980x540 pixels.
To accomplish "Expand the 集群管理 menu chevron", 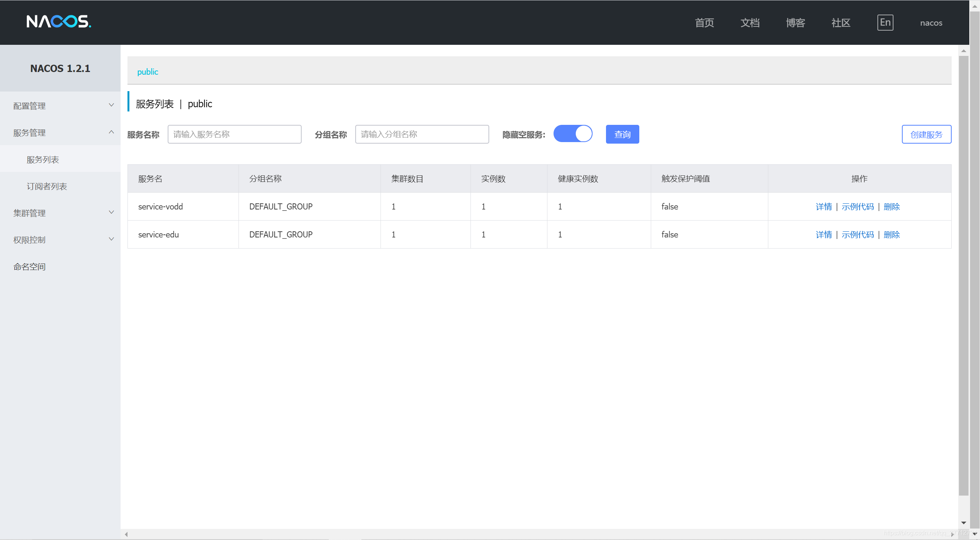I will click(x=111, y=213).
